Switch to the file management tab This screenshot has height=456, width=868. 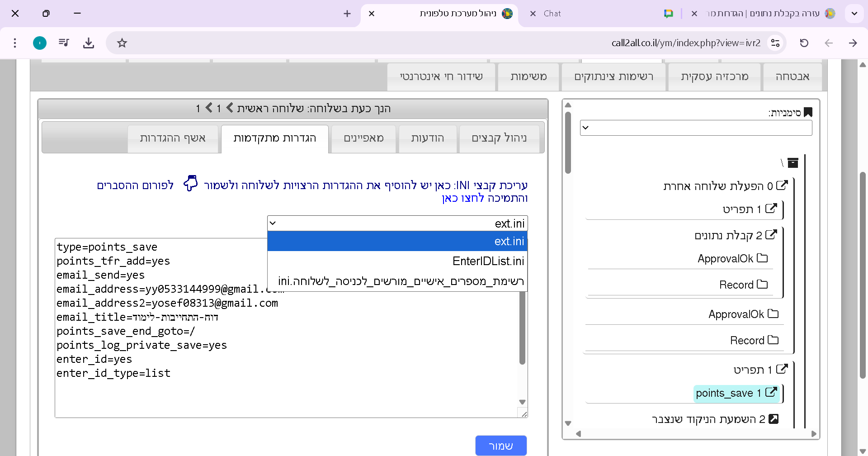[x=499, y=138]
